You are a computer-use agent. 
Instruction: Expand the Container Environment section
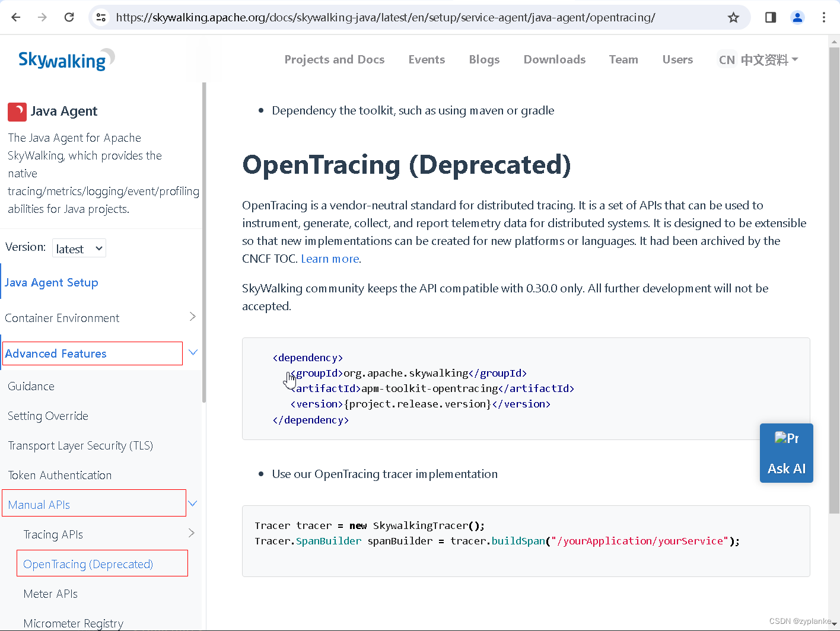click(x=192, y=316)
